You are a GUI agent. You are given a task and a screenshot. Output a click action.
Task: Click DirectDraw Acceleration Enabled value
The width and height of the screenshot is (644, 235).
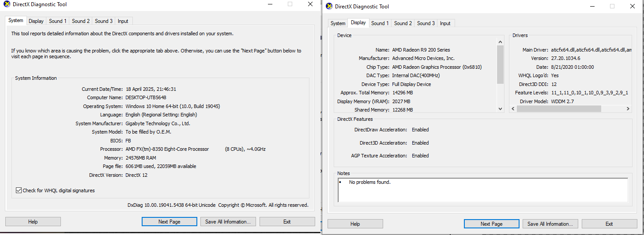click(420, 130)
